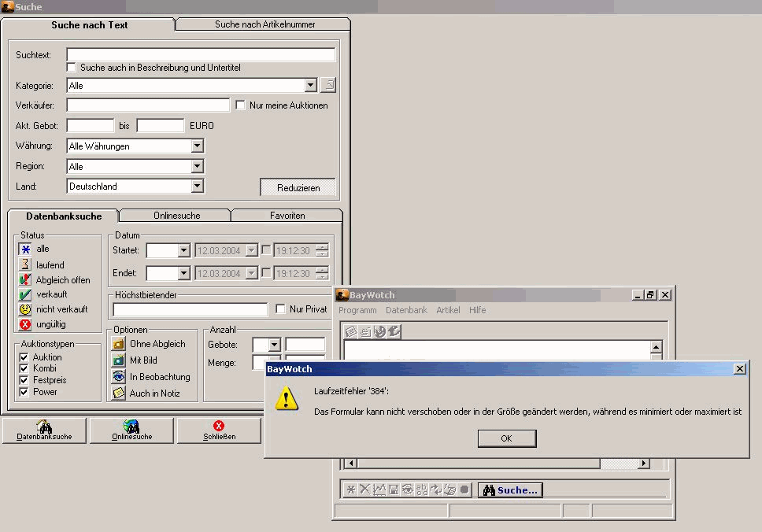The height and width of the screenshot is (532, 762).
Task: Toggle the 'In Beobachtung' eye icon
Action: click(119, 376)
